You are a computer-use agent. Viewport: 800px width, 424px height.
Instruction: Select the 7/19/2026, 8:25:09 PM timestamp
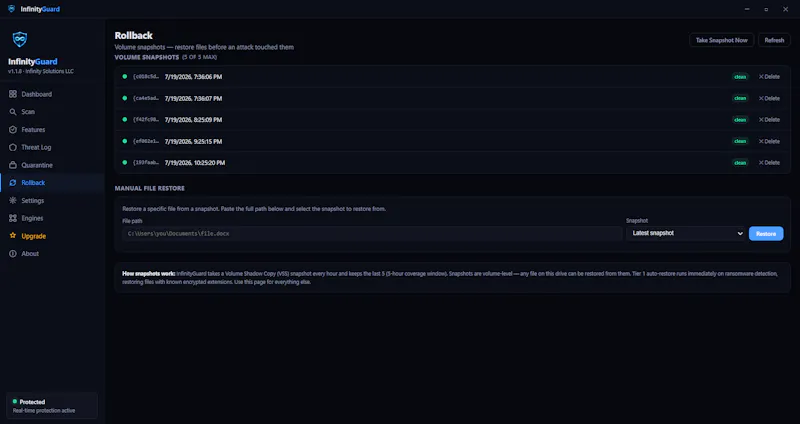(193, 119)
